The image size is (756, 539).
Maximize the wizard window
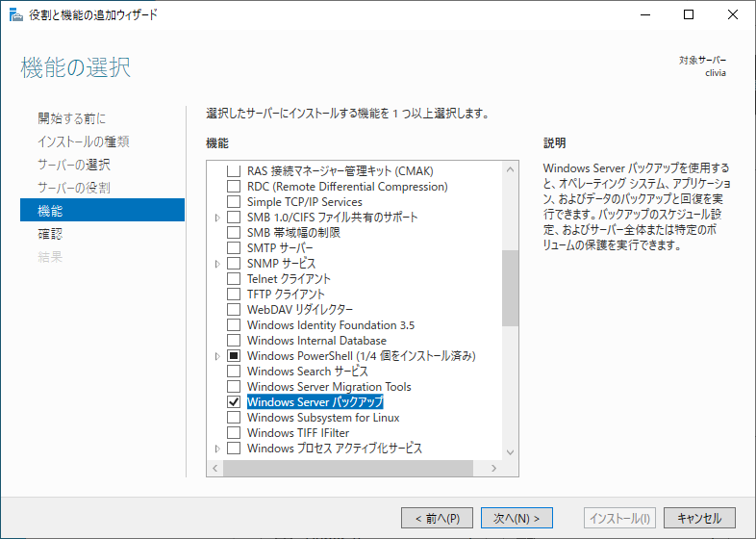689,15
